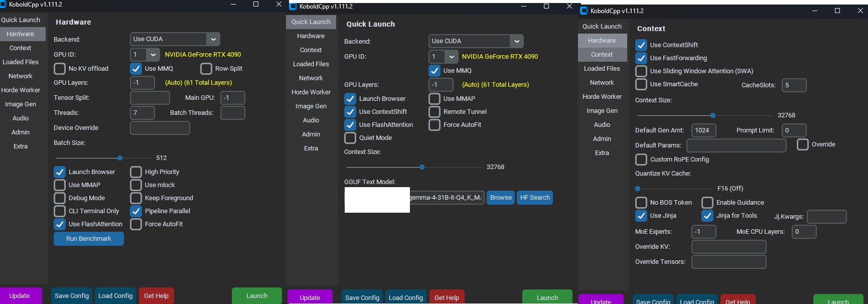Enable Keep Foreground checkbox
Viewport: 868px width, 304px height.
pos(136,198)
